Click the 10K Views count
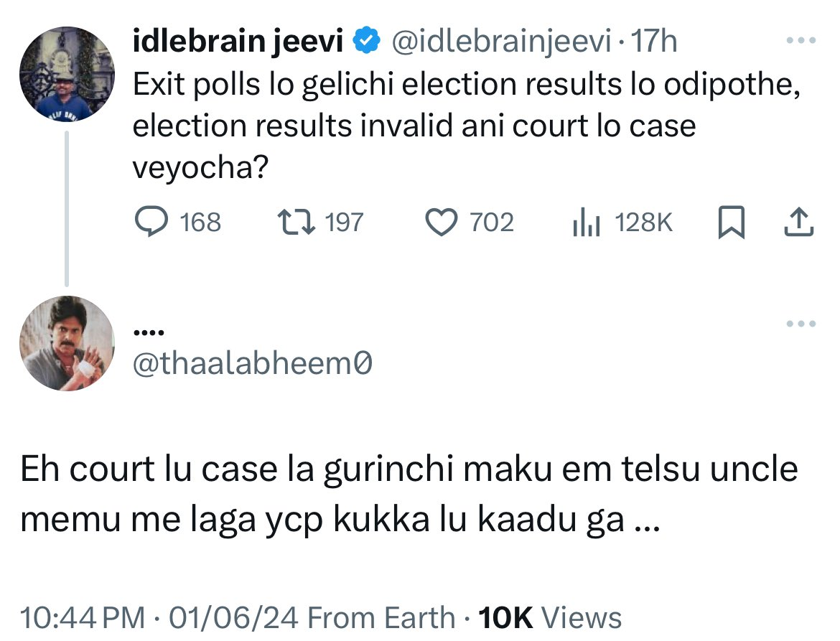Image resolution: width=840 pixels, height=641 pixels. point(550,617)
